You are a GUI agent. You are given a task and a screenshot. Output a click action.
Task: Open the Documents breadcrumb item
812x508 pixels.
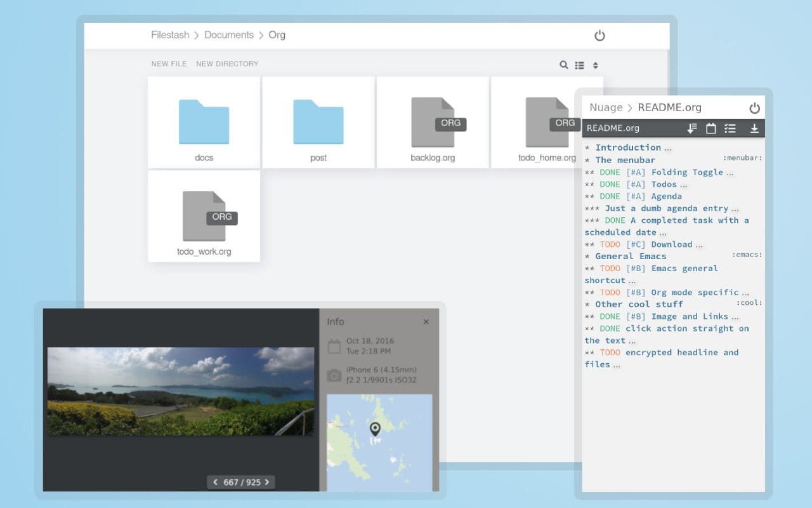(229, 35)
